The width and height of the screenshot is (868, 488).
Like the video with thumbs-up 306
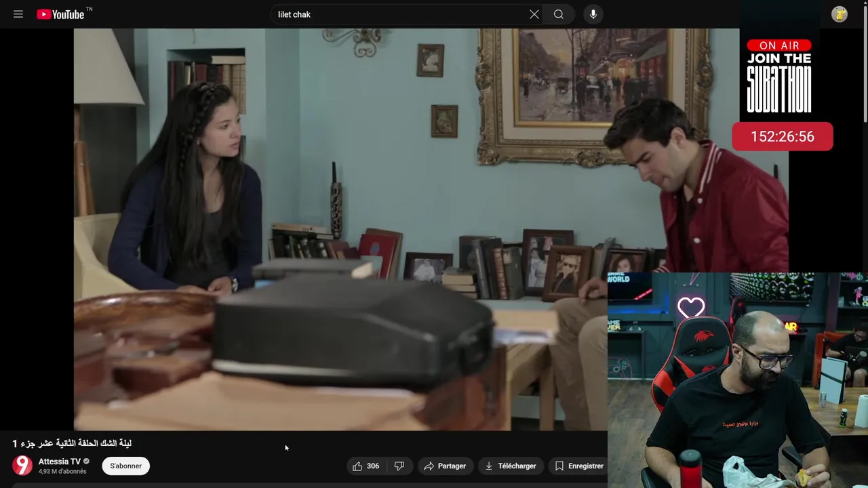[x=366, y=466]
